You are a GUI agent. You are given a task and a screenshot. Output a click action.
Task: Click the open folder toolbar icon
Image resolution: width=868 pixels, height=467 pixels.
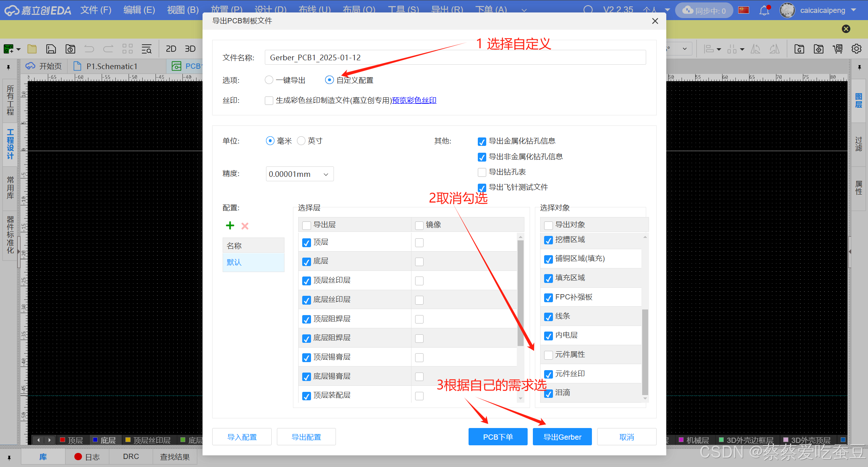[x=32, y=49]
